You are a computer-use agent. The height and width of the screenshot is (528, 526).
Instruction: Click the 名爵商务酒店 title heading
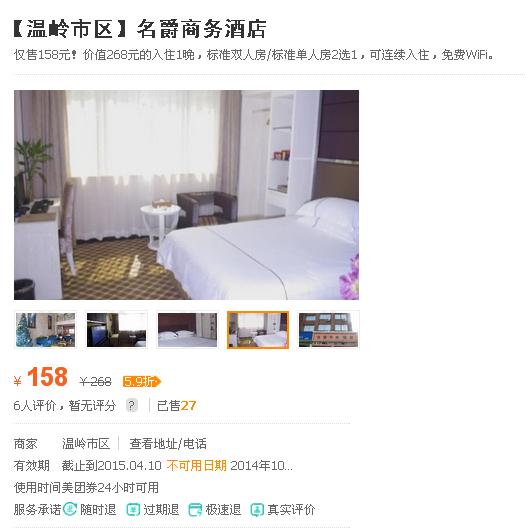tap(201, 29)
